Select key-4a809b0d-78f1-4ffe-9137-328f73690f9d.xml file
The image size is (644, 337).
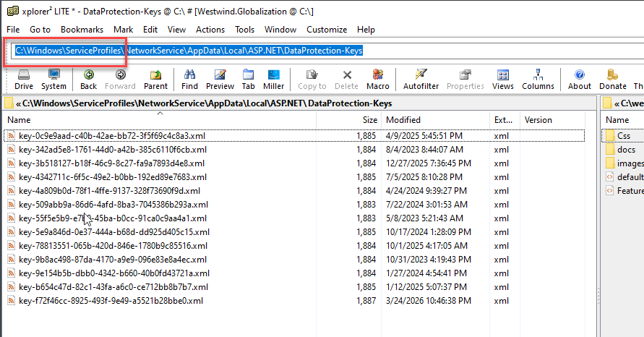(110, 191)
